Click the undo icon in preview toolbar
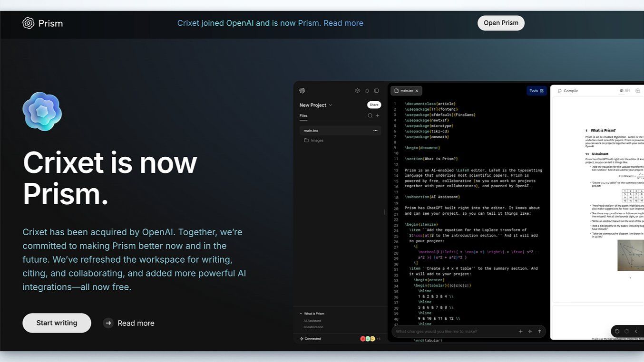Viewport: 644px width, 362px height. point(617,332)
